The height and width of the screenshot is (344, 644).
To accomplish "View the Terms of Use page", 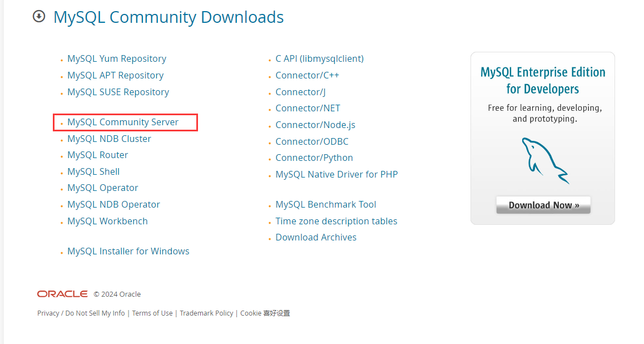I will click(152, 313).
